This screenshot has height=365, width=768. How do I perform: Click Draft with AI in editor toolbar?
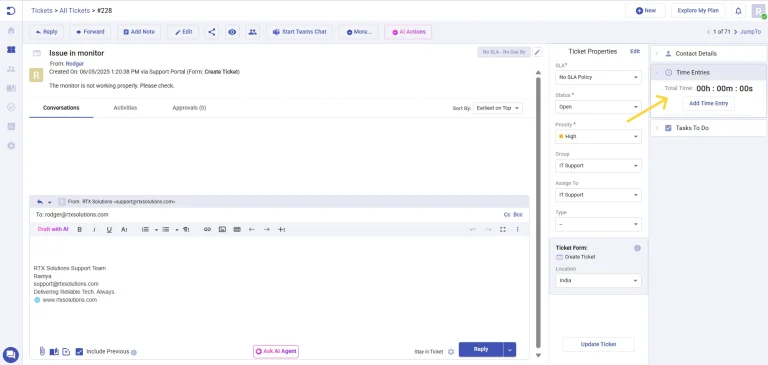(x=53, y=229)
